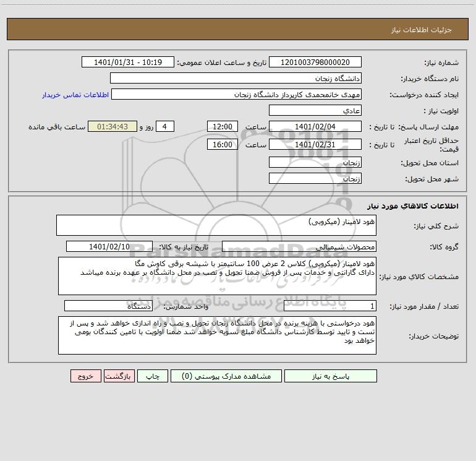
Task: Click the بازگشت back button
Action: pyautogui.click(x=119, y=376)
